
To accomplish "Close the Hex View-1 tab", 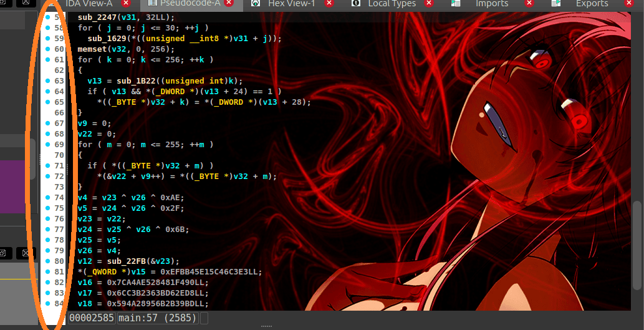I will [329, 3].
